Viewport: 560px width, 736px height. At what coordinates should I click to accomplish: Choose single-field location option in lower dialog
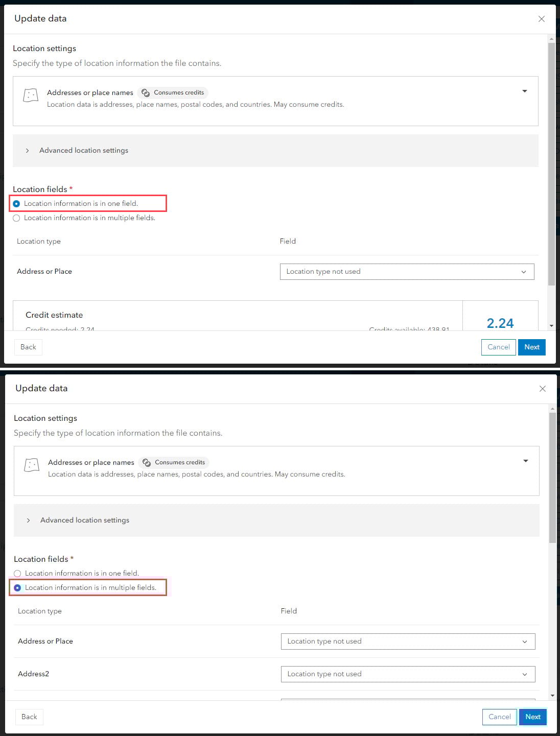pos(18,573)
